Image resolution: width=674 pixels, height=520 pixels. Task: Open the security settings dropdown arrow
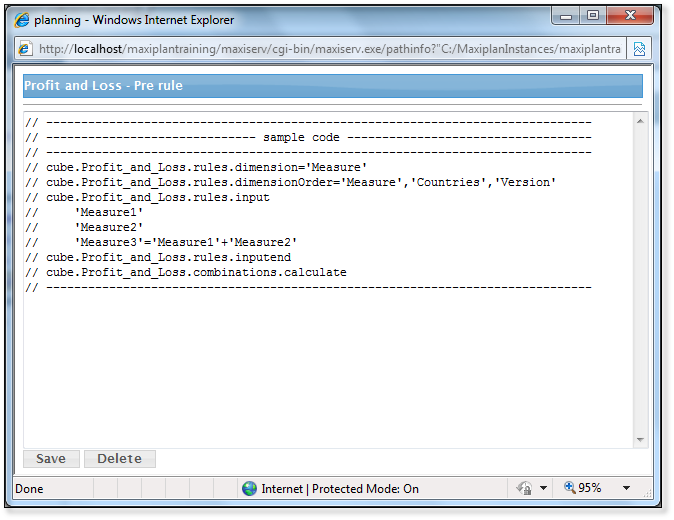(x=544, y=488)
